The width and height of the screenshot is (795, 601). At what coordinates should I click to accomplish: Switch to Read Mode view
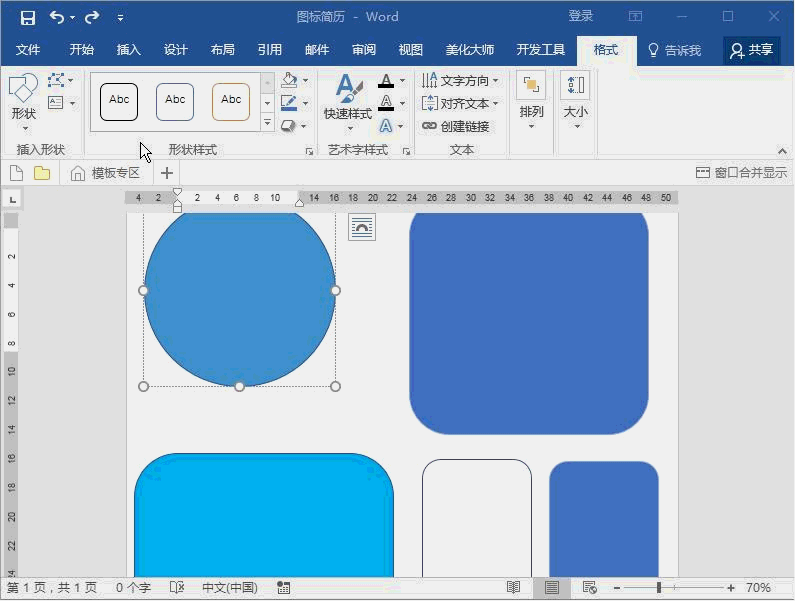point(513,588)
